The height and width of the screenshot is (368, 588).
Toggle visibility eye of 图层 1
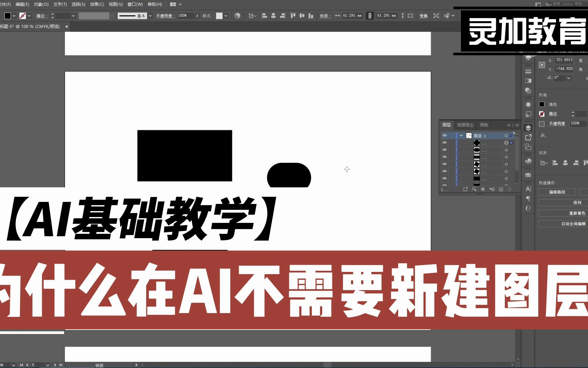pyautogui.click(x=445, y=135)
